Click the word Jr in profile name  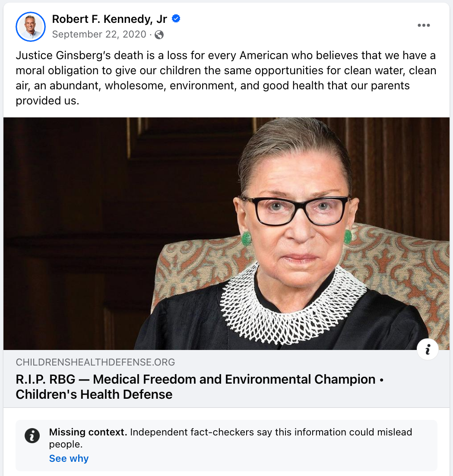(x=162, y=19)
